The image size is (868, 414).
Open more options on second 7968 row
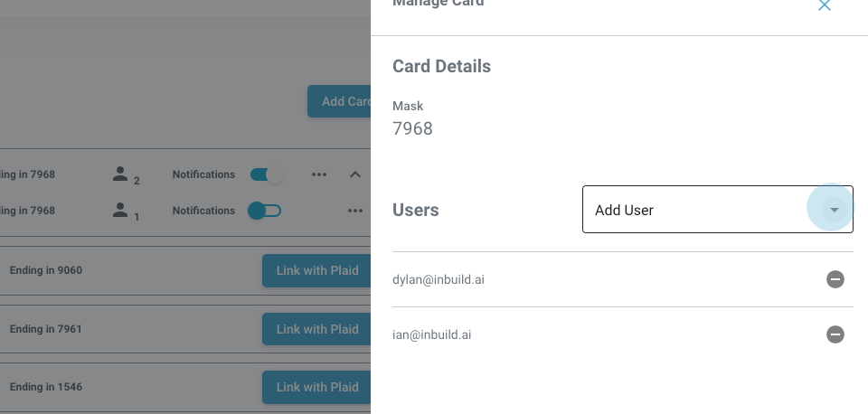(354, 211)
